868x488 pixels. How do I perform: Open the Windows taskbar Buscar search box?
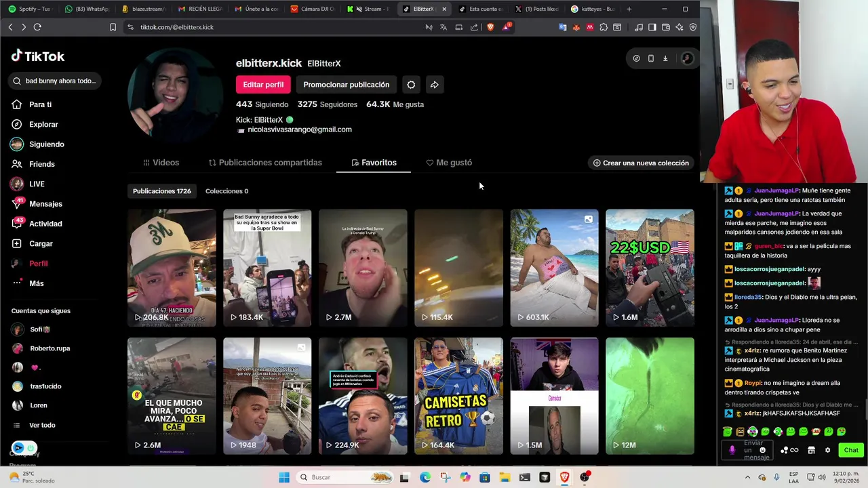click(x=346, y=477)
